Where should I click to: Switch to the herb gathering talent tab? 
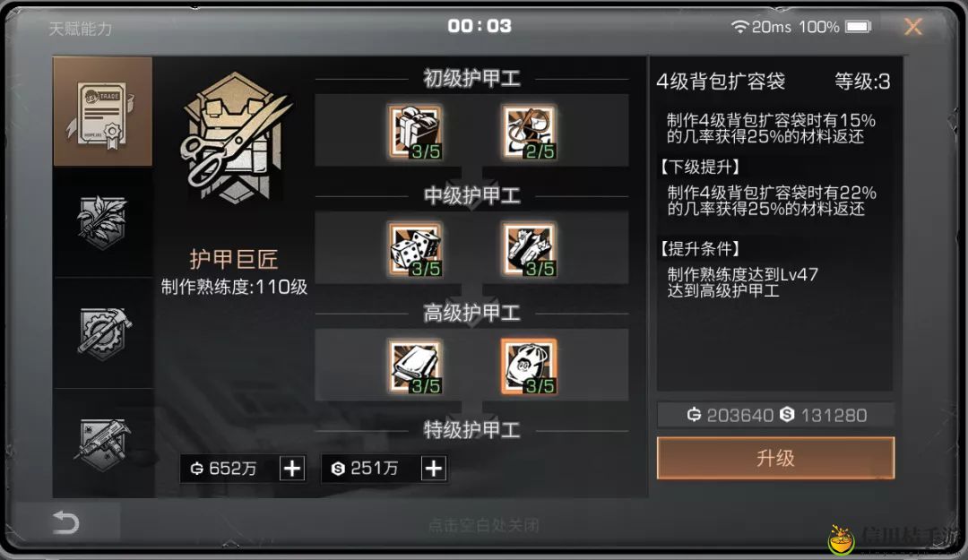[x=102, y=222]
